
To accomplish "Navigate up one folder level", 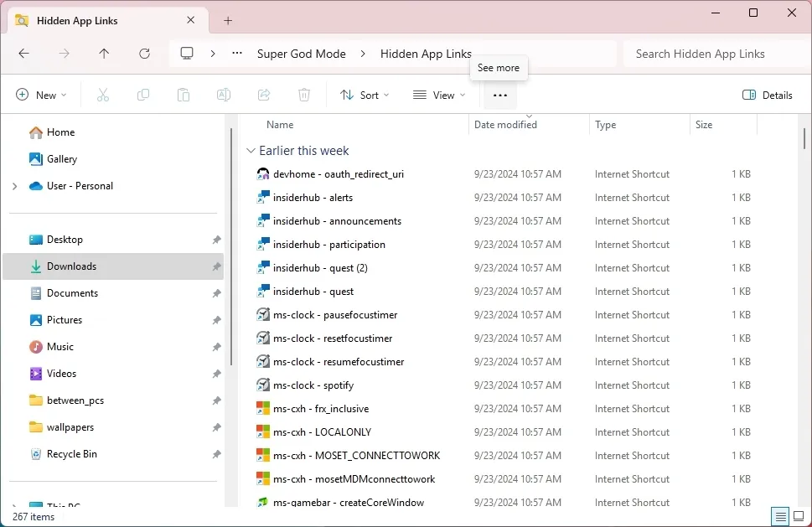I will (x=103, y=53).
